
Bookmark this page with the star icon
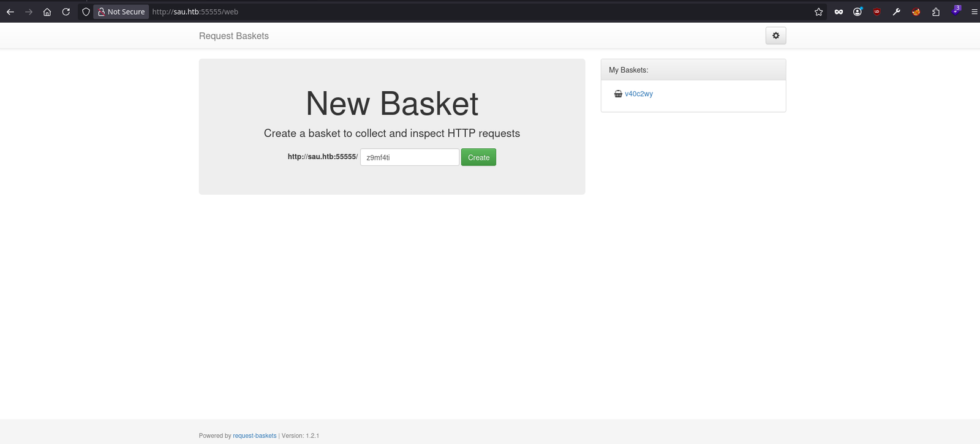coord(818,12)
